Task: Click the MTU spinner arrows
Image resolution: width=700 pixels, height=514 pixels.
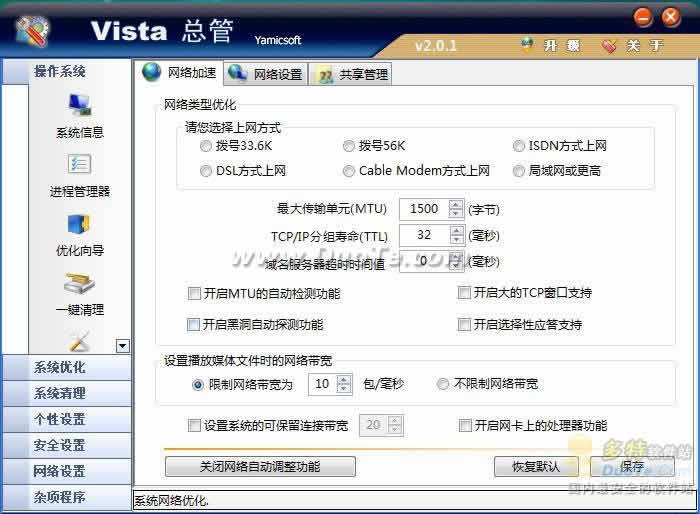Action: click(x=456, y=209)
